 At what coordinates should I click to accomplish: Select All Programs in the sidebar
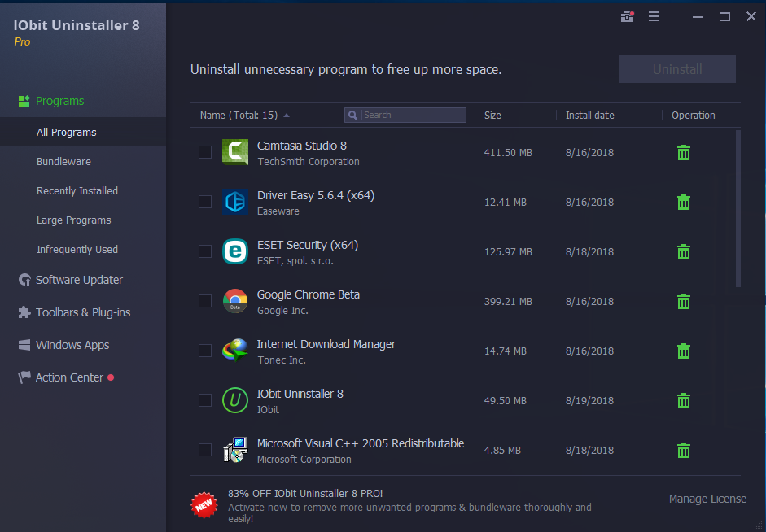(x=83, y=133)
